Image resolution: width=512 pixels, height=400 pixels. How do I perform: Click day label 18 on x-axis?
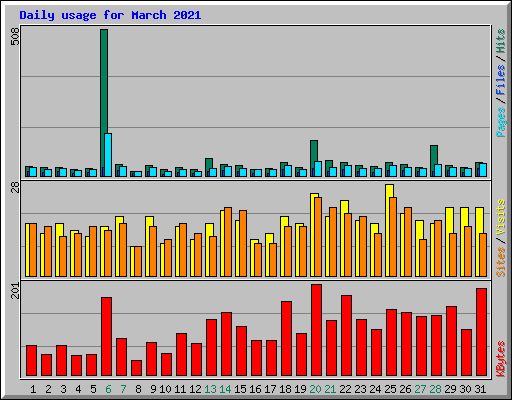[285, 389]
